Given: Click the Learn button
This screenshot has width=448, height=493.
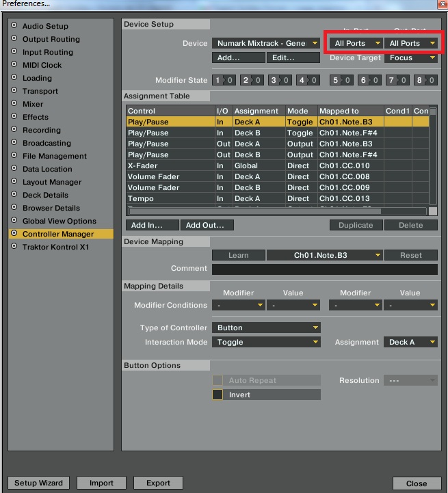Looking at the screenshot, I should pos(239,255).
